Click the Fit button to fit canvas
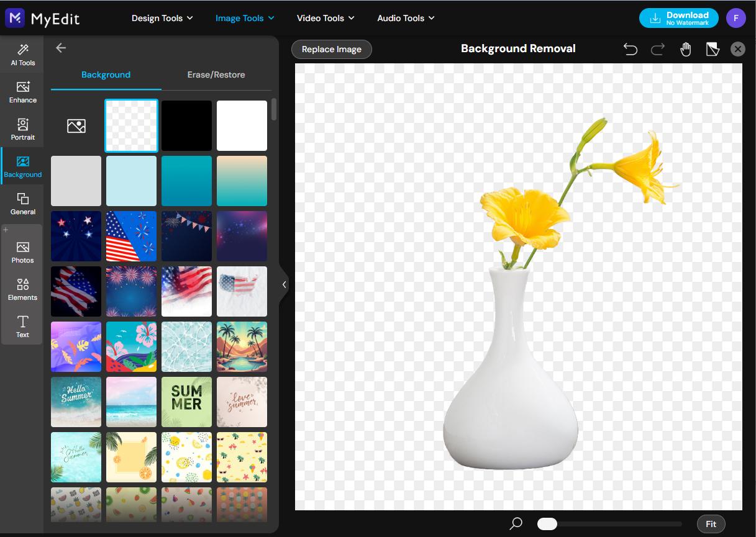Screen dimensions: 756x537 pos(711,524)
